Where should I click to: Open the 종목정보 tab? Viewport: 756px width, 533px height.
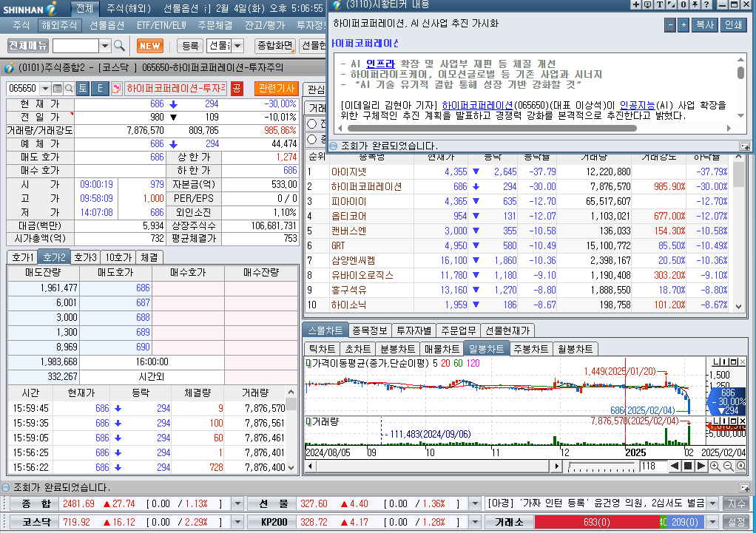click(x=370, y=330)
